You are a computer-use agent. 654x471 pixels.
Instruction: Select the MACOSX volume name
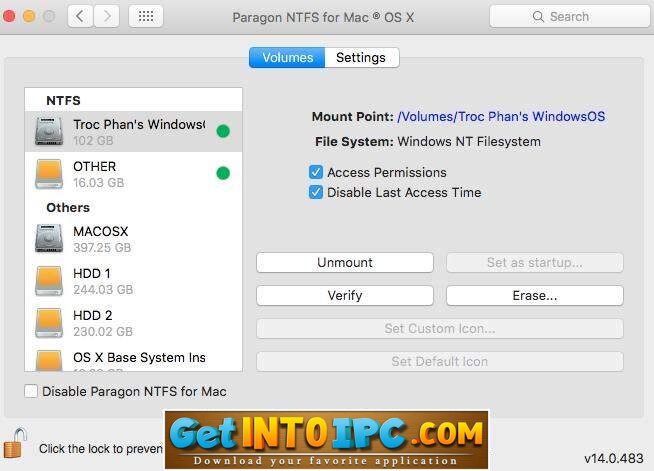(101, 232)
